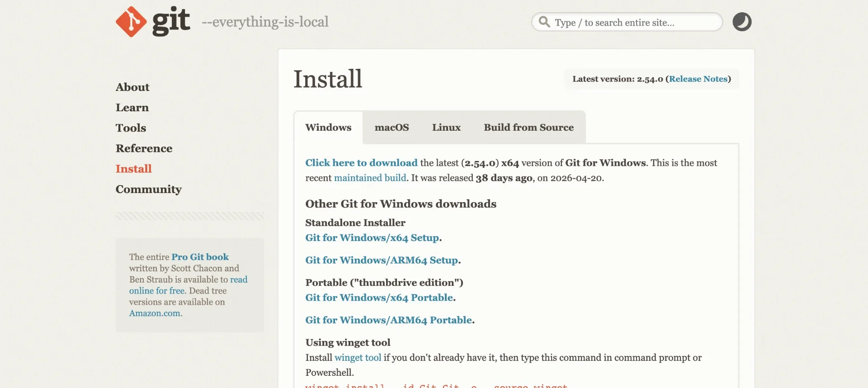Viewport: 868px width, 388px height.
Task: Select Install in the sidebar
Action: click(x=134, y=169)
